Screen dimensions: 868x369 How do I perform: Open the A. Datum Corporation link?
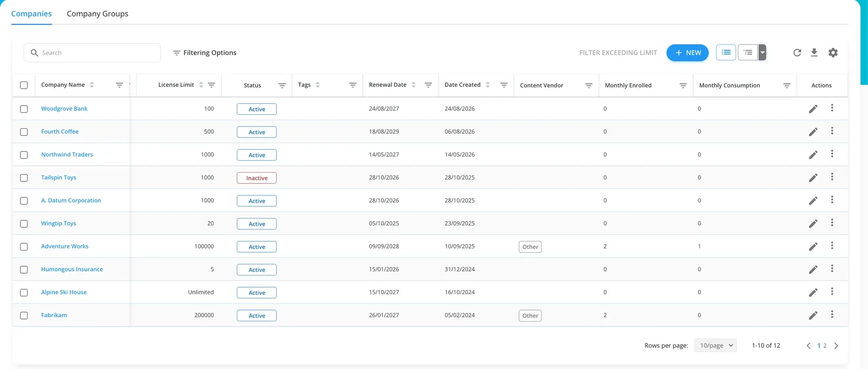coord(71,200)
